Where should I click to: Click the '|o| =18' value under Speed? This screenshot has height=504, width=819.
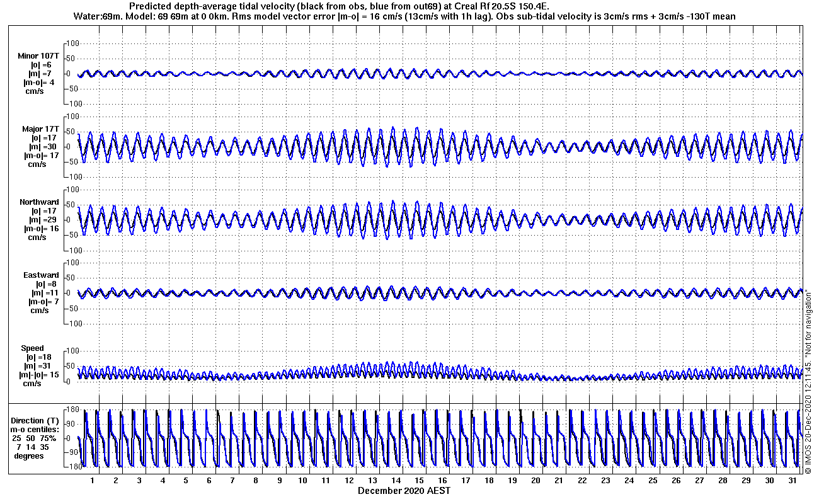(39, 357)
